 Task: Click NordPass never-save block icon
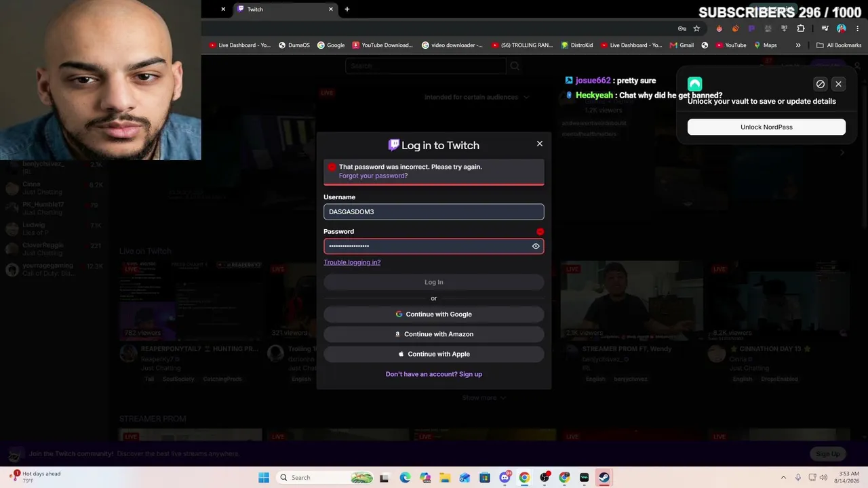coord(821,84)
